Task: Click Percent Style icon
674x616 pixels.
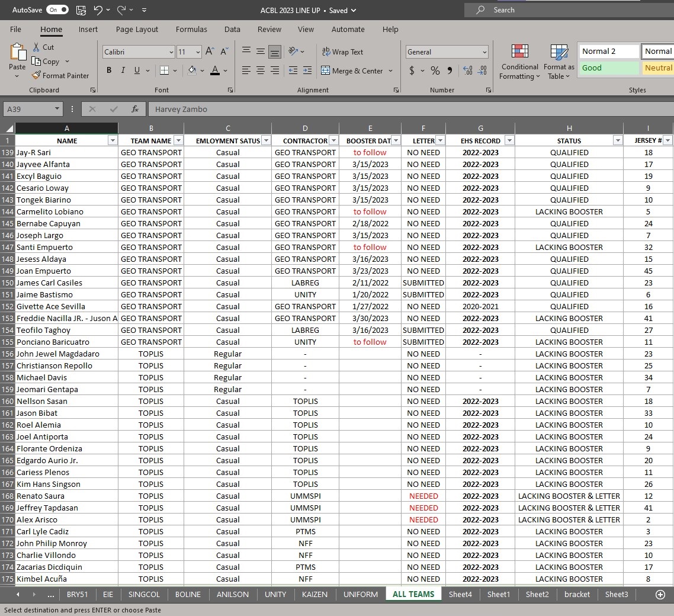Action: (x=435, y=70)
